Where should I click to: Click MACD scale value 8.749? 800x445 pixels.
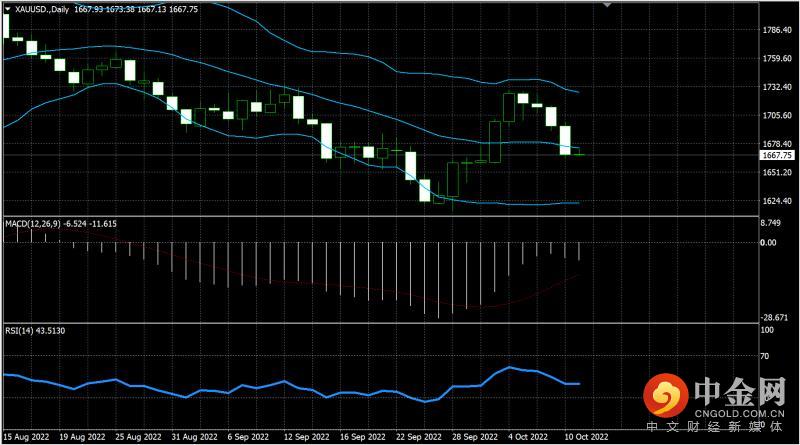click(x=770, y=223)
